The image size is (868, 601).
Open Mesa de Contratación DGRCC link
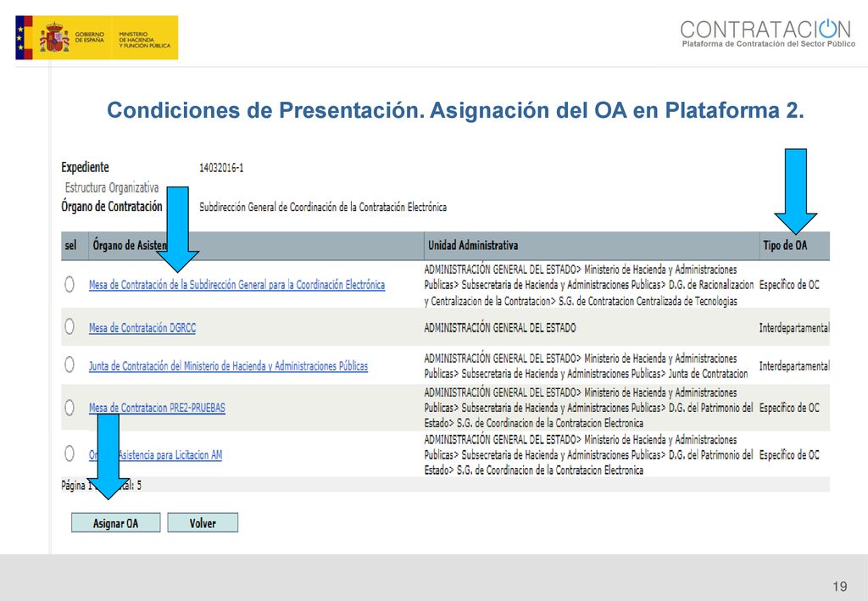coord(142,327)
